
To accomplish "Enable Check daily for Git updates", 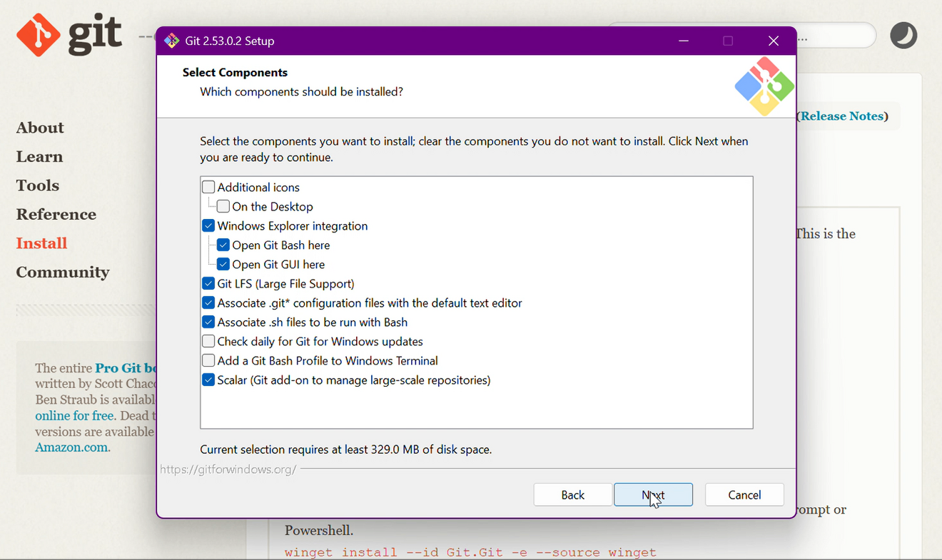I will [208, 341].
